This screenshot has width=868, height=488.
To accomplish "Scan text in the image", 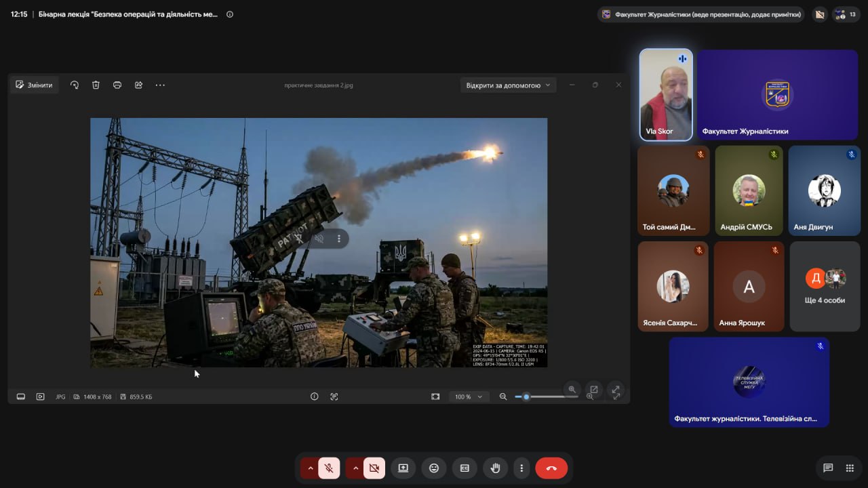I will pos(334,396).
